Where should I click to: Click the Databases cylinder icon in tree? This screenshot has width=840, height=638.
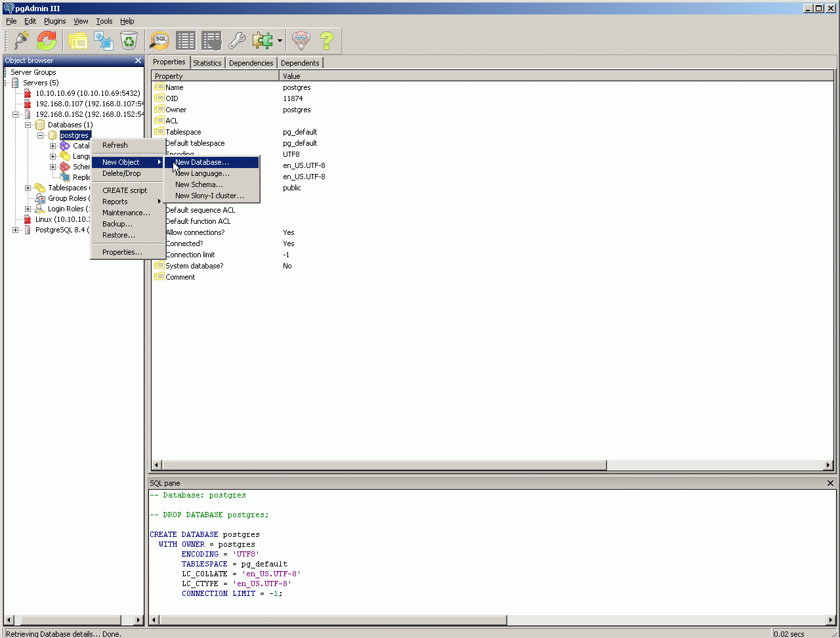(40, 125)
